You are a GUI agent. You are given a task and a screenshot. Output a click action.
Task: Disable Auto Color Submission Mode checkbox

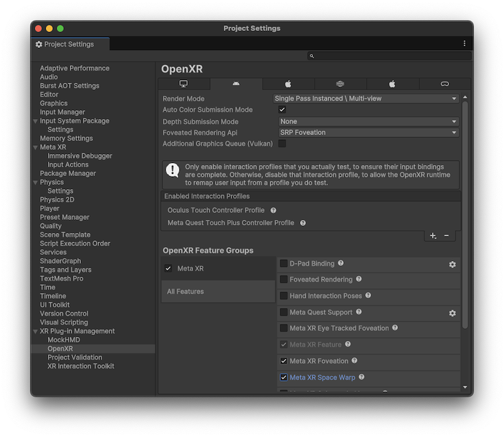pyautogui.click(x=282, y=110)
